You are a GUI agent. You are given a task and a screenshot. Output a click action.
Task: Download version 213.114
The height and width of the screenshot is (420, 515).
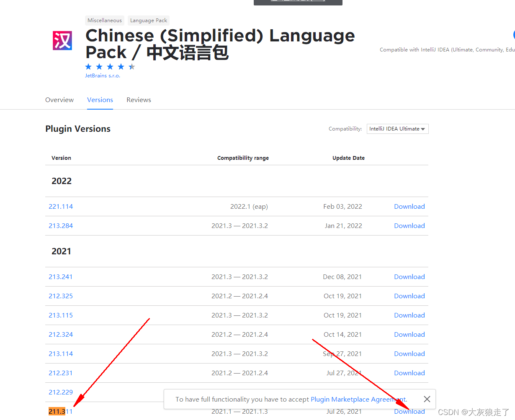tap(409, 354)
